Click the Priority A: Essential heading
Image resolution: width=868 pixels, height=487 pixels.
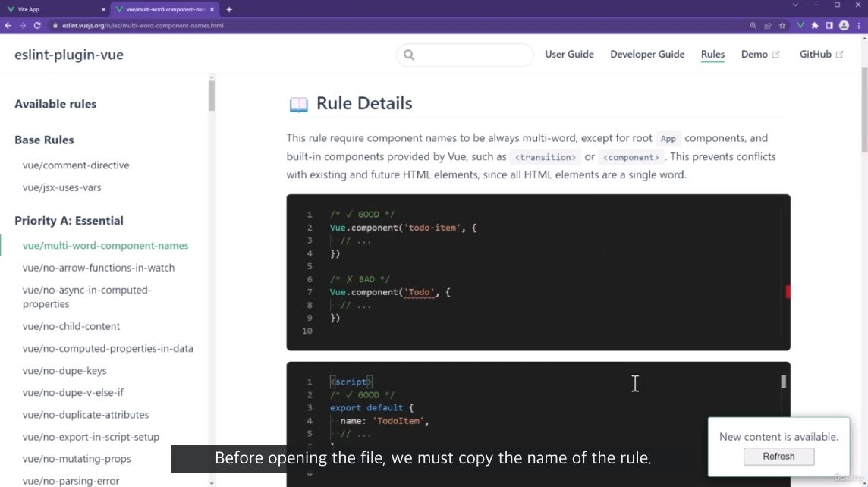pos(69,221)
